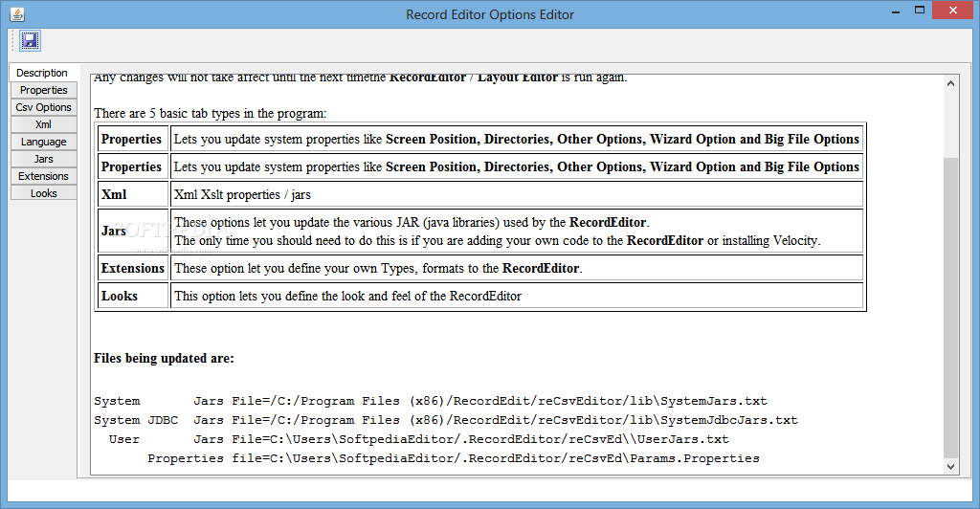Open the Csv Options tab
980x509 pixels.
click(44, 107)
